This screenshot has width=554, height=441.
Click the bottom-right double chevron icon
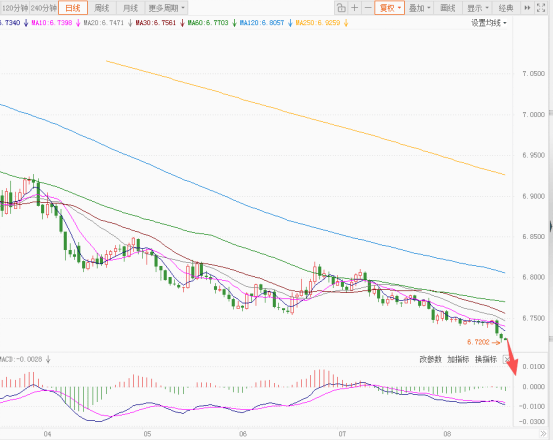pyautogui.click(x=543, y=434)
